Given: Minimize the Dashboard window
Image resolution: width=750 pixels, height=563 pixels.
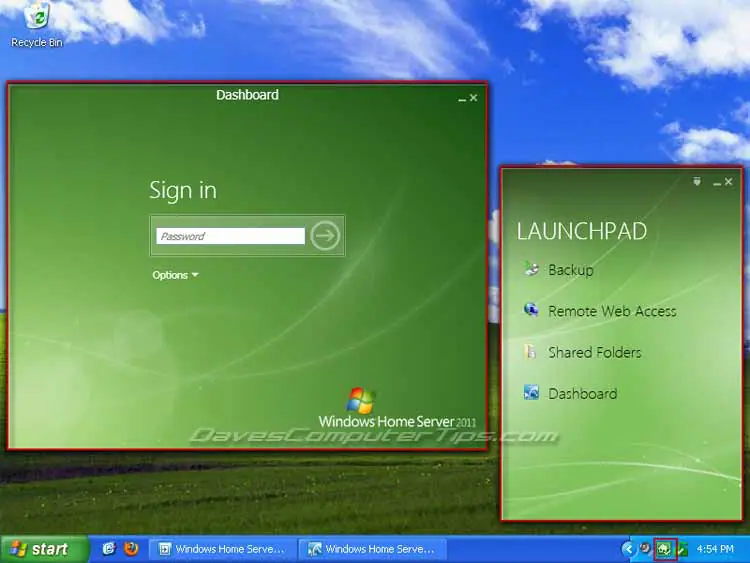Looking at the screenshot, I should point(462,99).
